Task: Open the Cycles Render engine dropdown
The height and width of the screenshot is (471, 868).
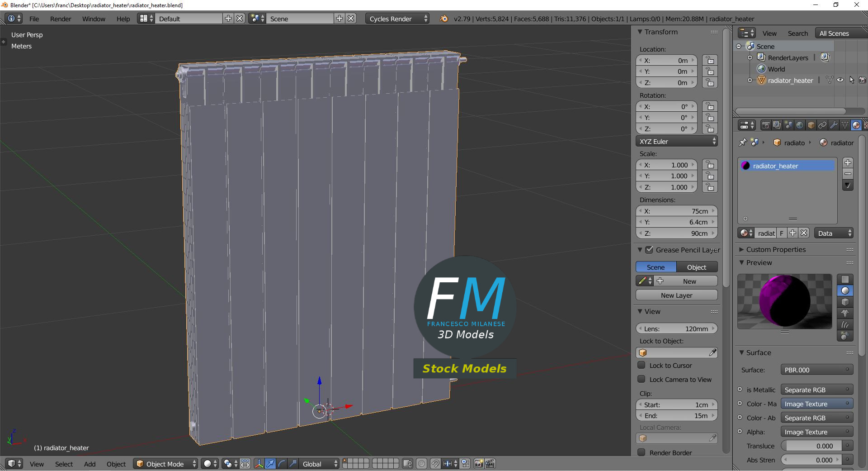Action: coord(397,19)
